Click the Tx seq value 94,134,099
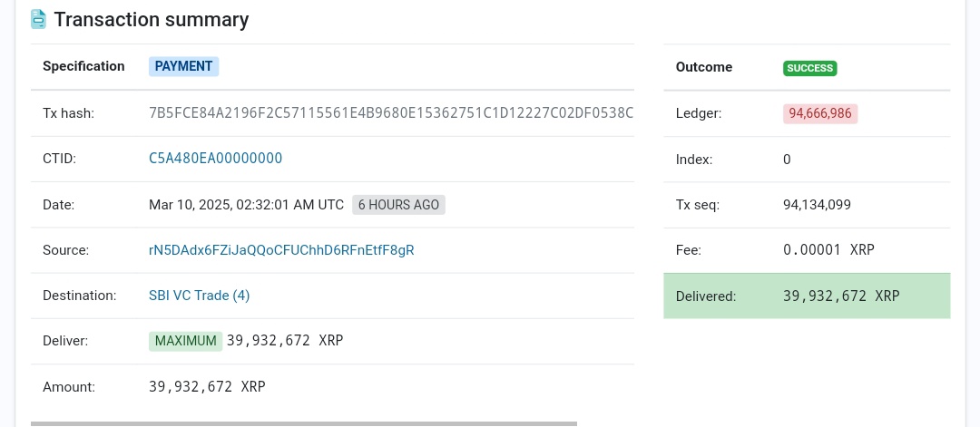Viewport: 980px width, 427px height. click(x=817, y=205)
